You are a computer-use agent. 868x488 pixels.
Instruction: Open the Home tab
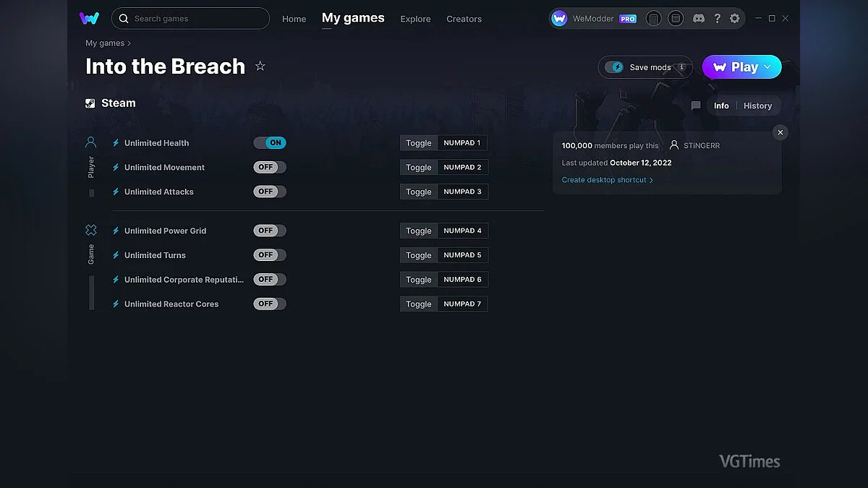click(x=294, y=19)
